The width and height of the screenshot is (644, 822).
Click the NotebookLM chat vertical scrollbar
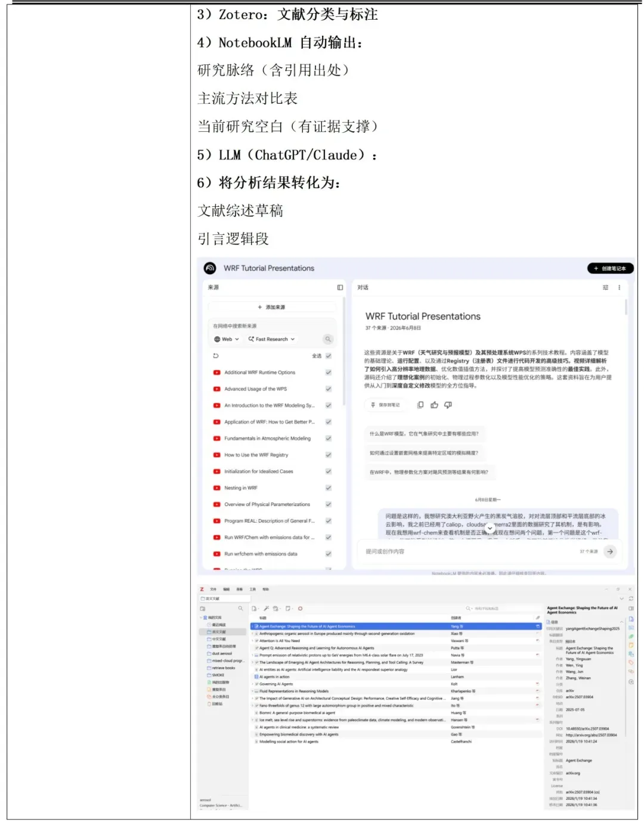pos(626,307)
